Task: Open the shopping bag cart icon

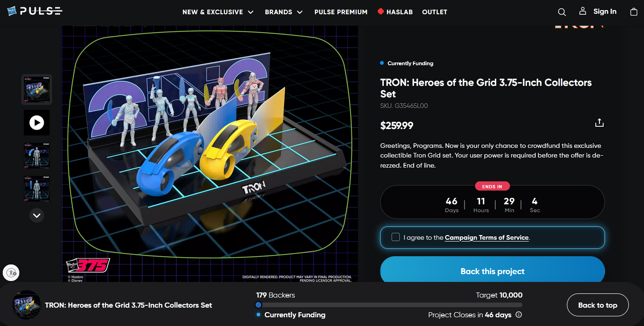Action: coord(634,12)
